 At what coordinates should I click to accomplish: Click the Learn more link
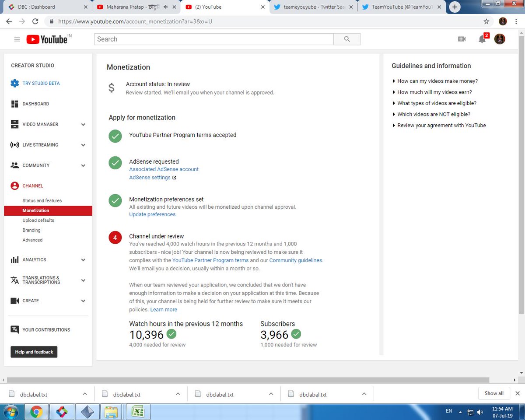[x=164, y=309]
